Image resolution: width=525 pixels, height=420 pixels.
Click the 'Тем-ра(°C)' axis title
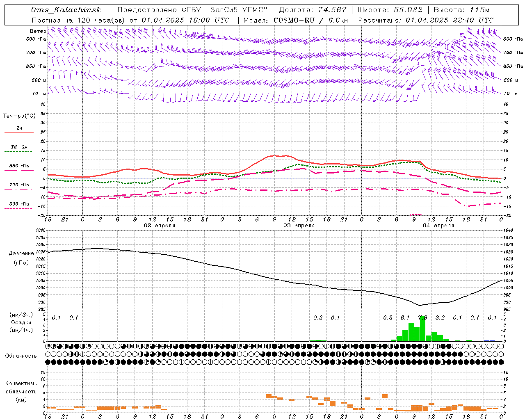coord(19,116)
